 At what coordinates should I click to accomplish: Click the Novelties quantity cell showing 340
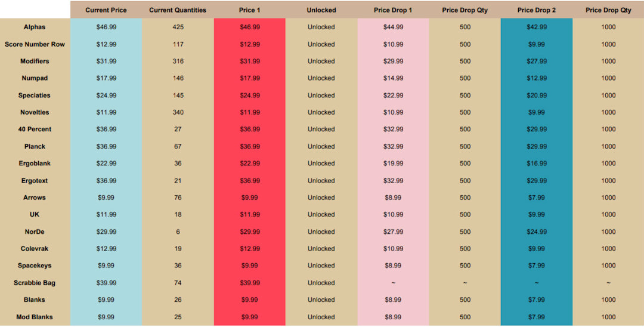tap(178, 112)
